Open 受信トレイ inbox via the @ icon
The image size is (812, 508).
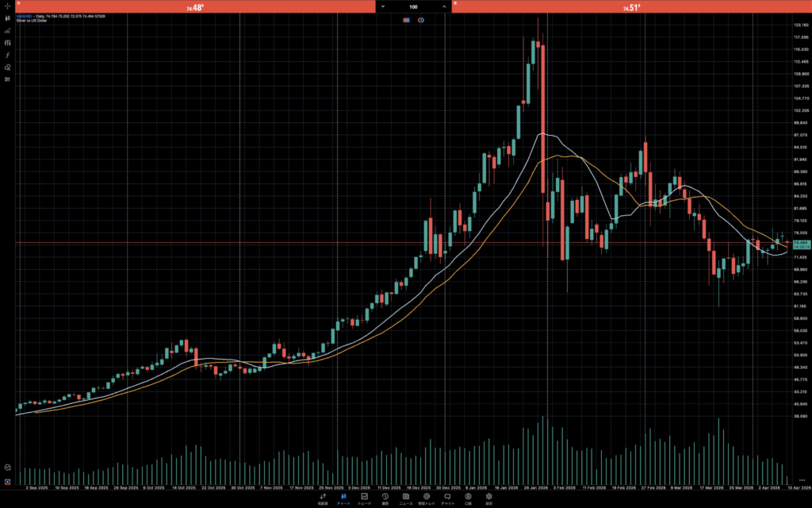pos(428,498)
